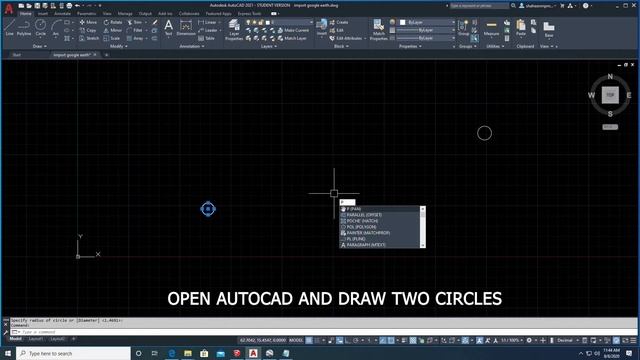This screenshot has width=640, height=360.
Task: Open the Parametric ribbon tab
Action: click(87, 13)
